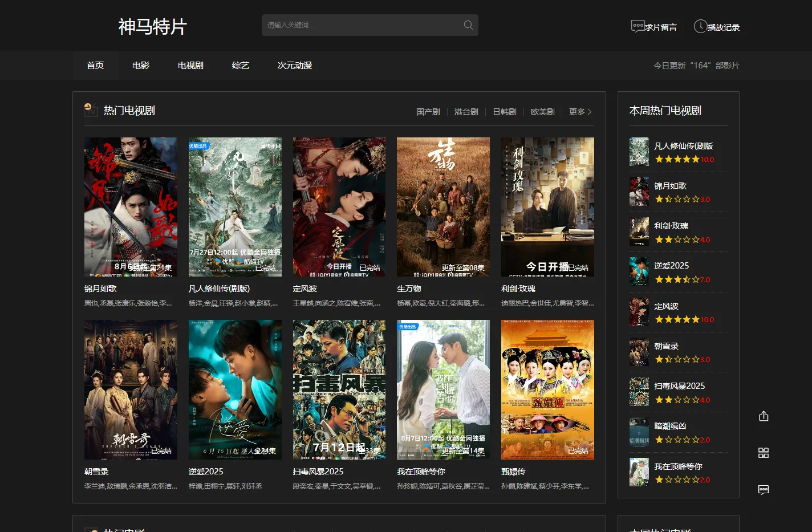Click 甄嬛传 title text
812x532 pixels.
click(x=513, y=472)
